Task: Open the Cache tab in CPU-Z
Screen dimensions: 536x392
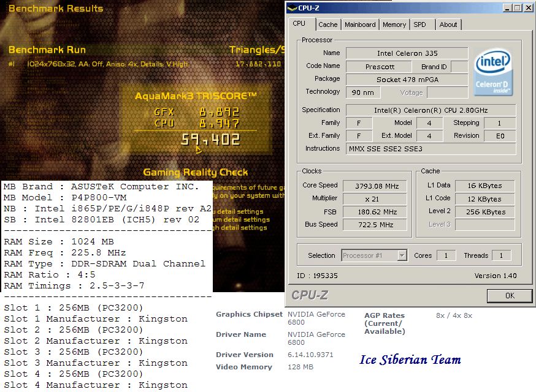Action: coord(328,24)
